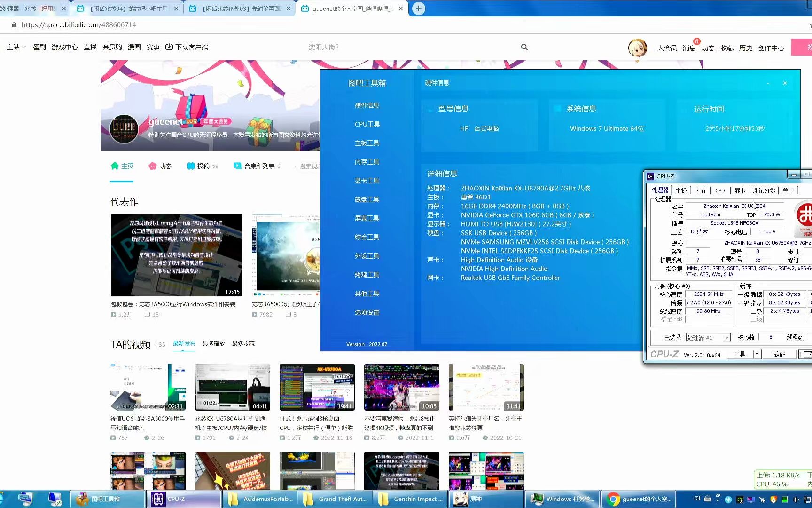Open 显卡工具 in 图吧工具箱 sidebar
The width and height of the screenshot is (812, 508).
pos(367,181)
